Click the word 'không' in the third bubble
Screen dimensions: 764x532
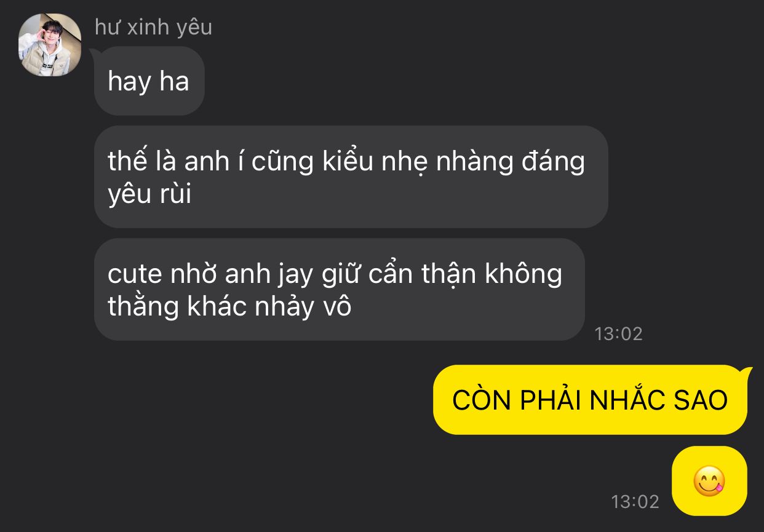(x=523, y=274)
